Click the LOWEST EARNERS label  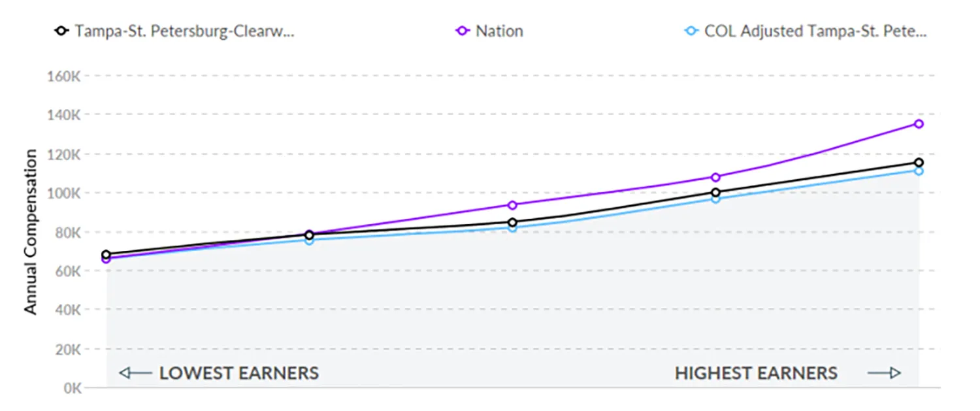point(239,374)
